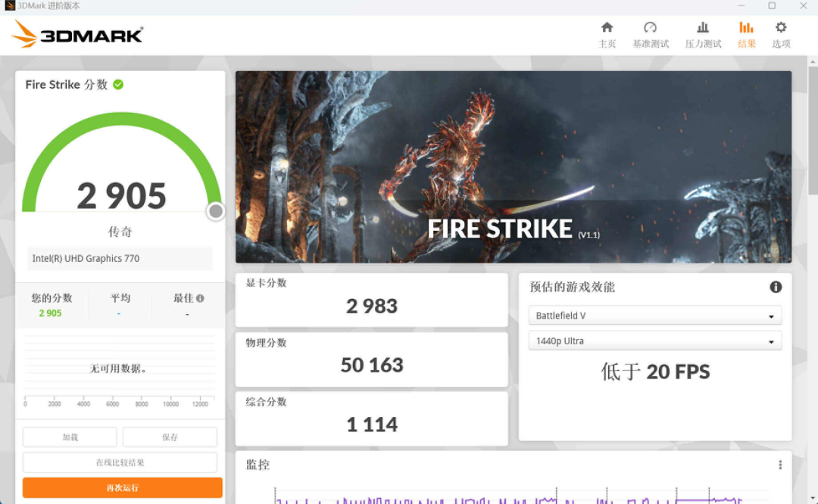Click the orange results bar icon
Image resolution: width=818 pixels, height=504 pixels.
[746, 27]
